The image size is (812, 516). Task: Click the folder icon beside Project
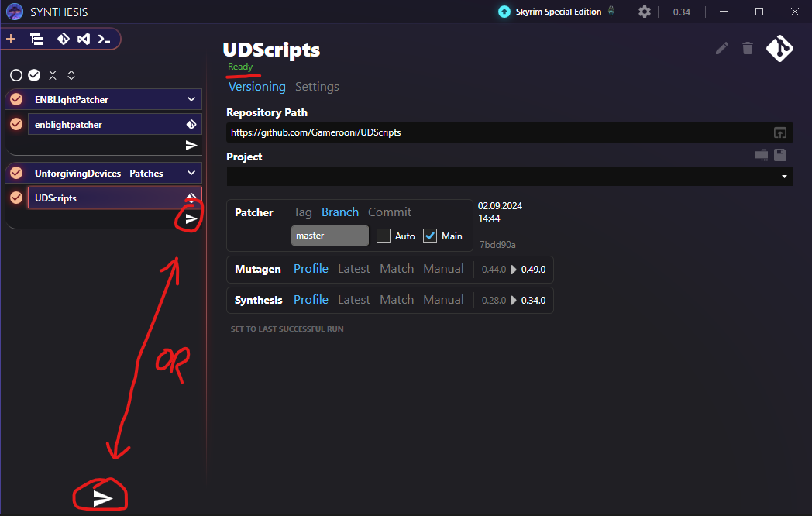coord(761,154)
